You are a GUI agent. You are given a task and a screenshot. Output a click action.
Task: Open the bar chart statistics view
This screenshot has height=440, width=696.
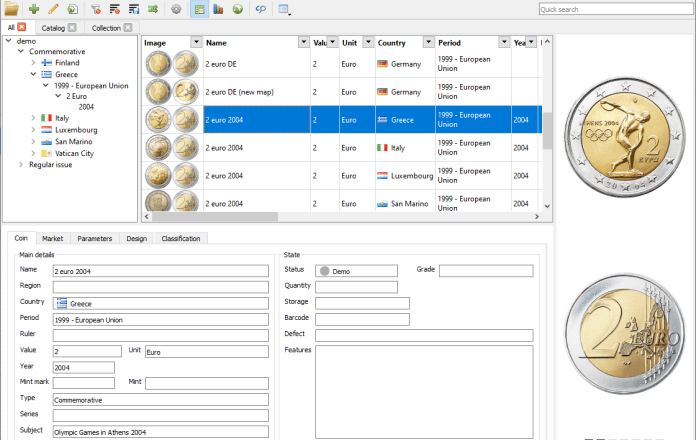tap(218, 9)
